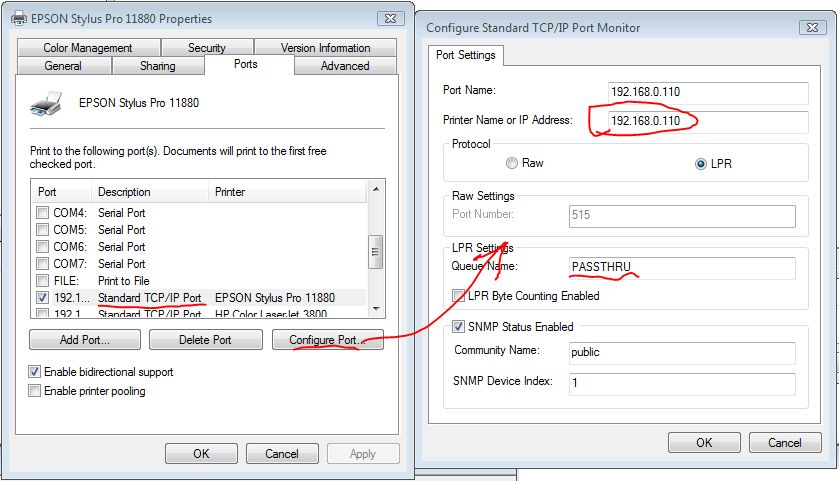Viewport: 839px width, 481px height.
Task: Check the COM6 serial port checkbox
Action: tap(42, 247)
